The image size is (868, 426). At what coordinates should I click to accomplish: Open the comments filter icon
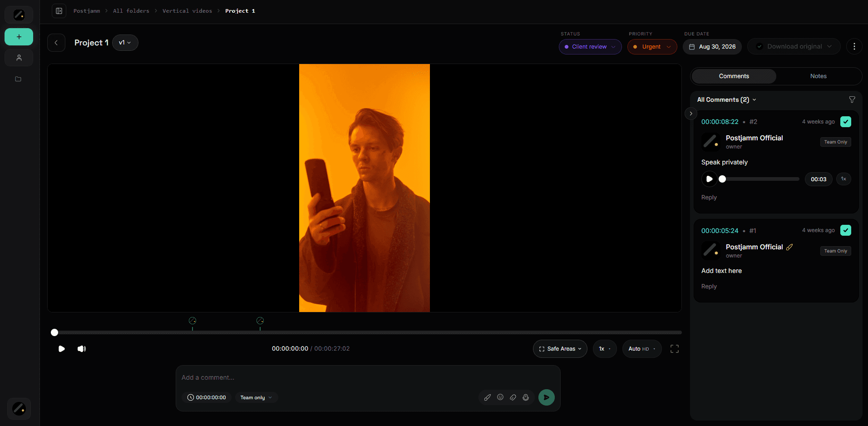(x=852, y=99)
